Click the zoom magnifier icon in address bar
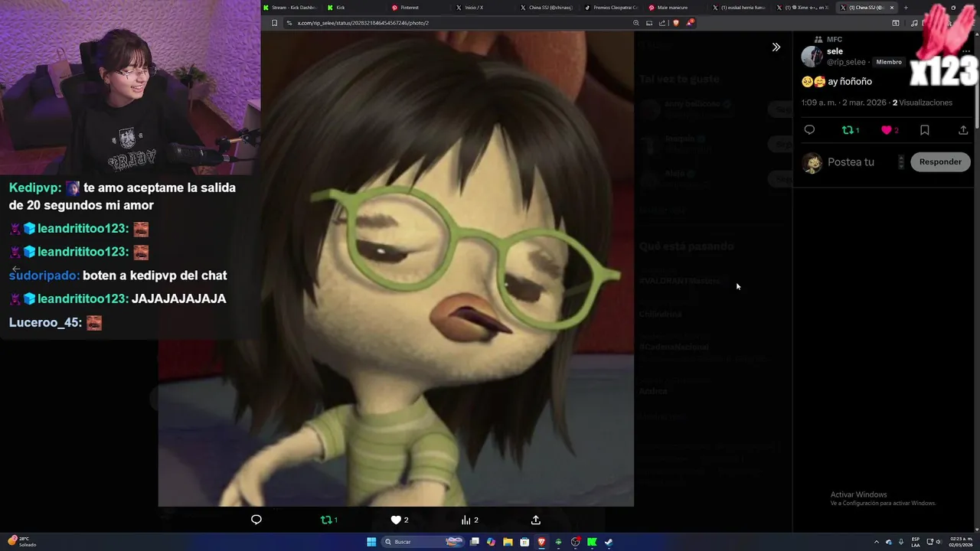 click(x=635, y=23)
